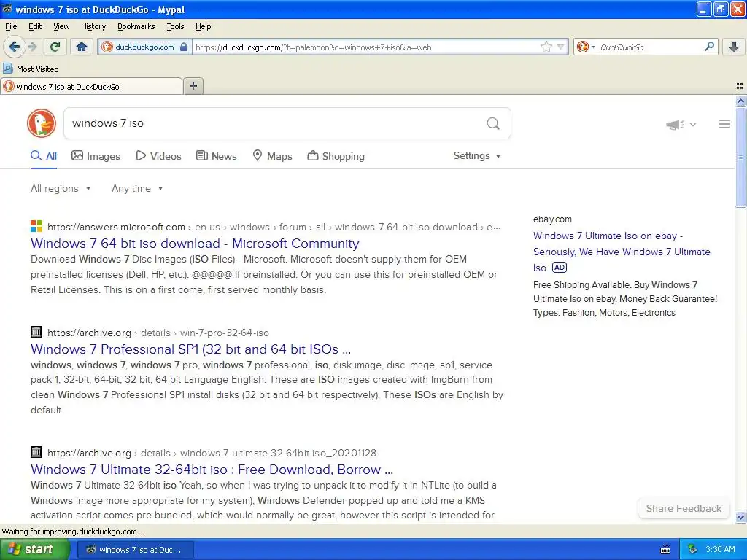Open Windows 7 Ultimate 32-64bit iso link
This screenshot has width=747, height=560.
click(x=212, y=470)
